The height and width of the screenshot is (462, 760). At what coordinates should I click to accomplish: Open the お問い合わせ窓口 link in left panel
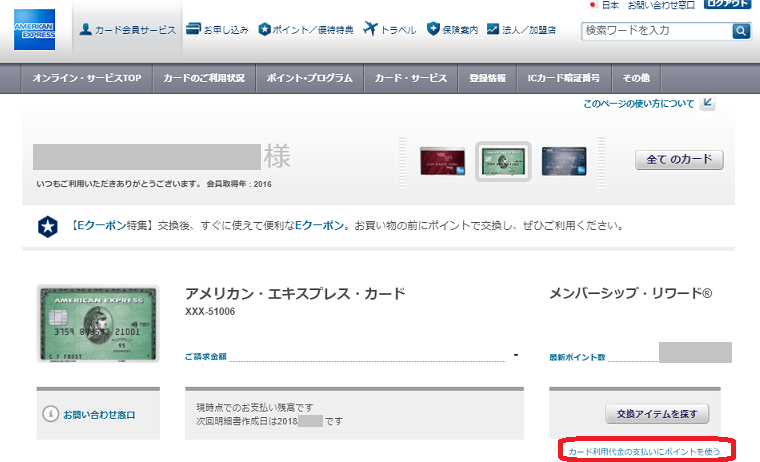pos(99,415)
